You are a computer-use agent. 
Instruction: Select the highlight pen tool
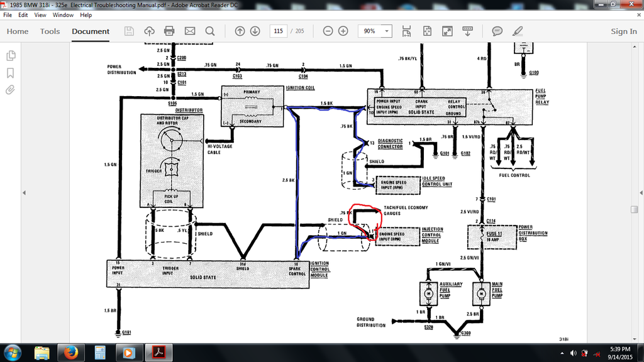click(518, 31)
